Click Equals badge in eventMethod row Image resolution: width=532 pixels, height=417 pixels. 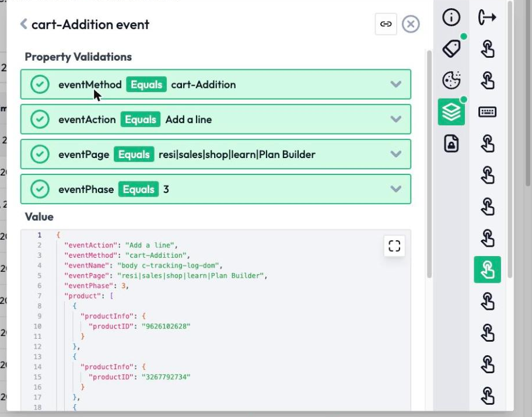(x=146, y=85)
